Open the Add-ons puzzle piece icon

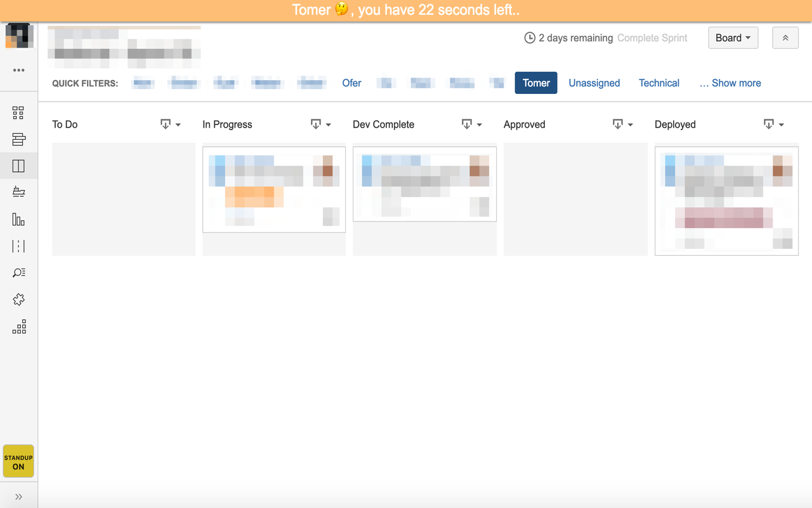coord(18,300)
